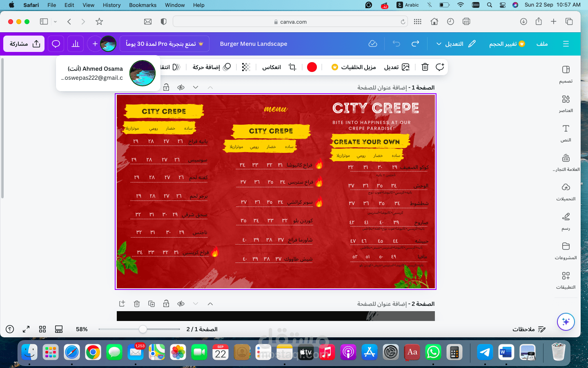Click the Redo arrow in Canva header
The width and height of the screenshot is (588, 368).
point(415,44)
